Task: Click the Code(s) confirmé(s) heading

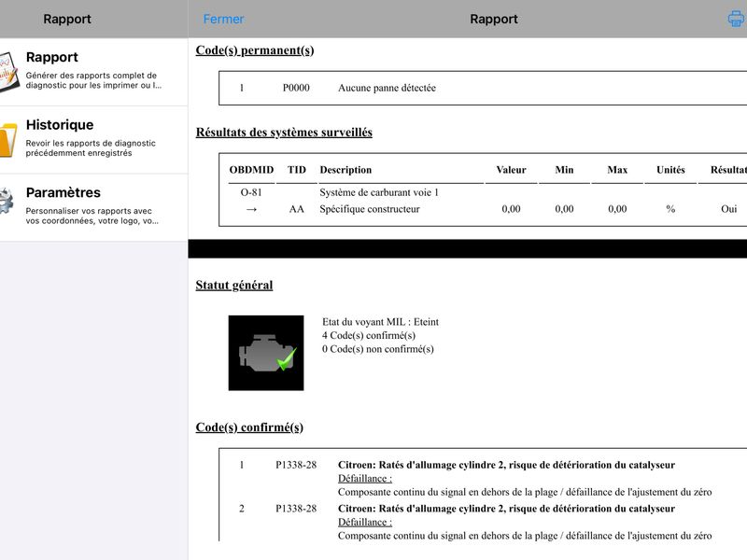Action: pyautogui.click(x=249, y=427)
